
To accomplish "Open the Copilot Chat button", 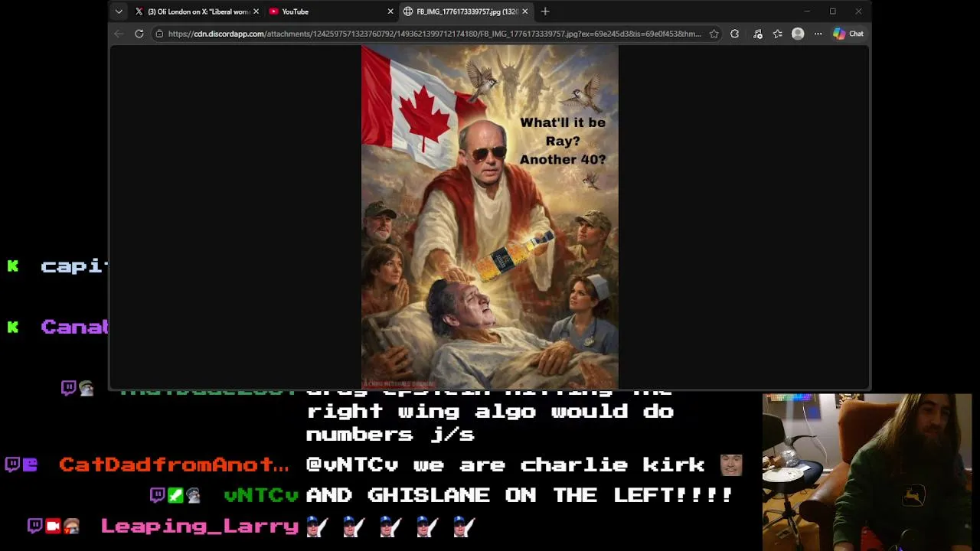I will (x=848, y=34).
